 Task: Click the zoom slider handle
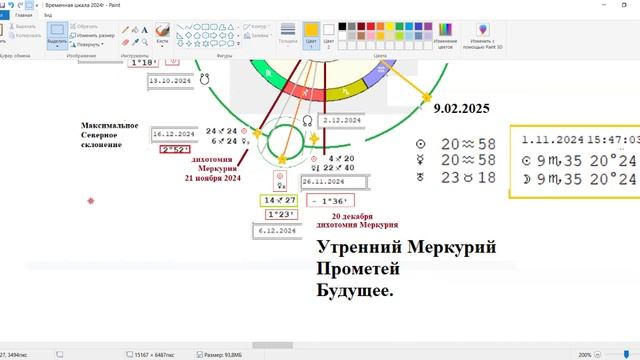tap(627, 355)
